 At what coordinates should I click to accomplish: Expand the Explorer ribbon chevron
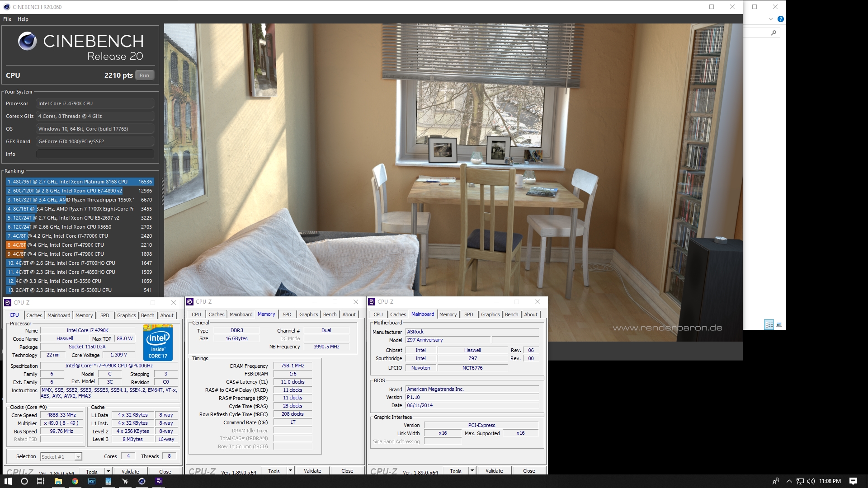click(771, 19)
